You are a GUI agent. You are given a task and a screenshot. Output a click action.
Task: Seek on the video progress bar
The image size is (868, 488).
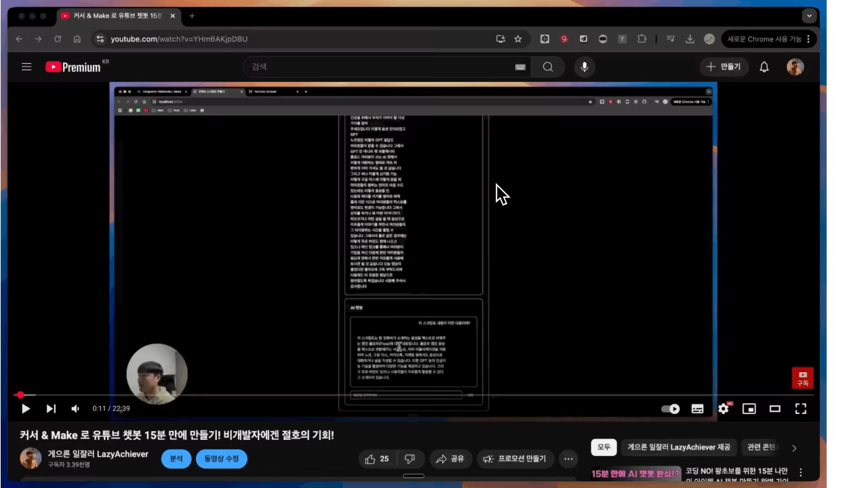(413, 394)
